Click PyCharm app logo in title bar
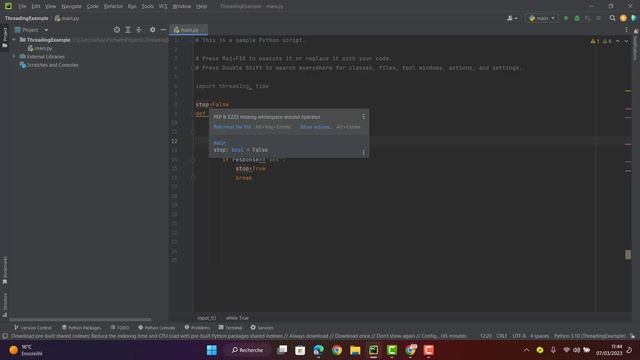Image resolution: width=640 pixels, height=360 pixels. point(8,6)
